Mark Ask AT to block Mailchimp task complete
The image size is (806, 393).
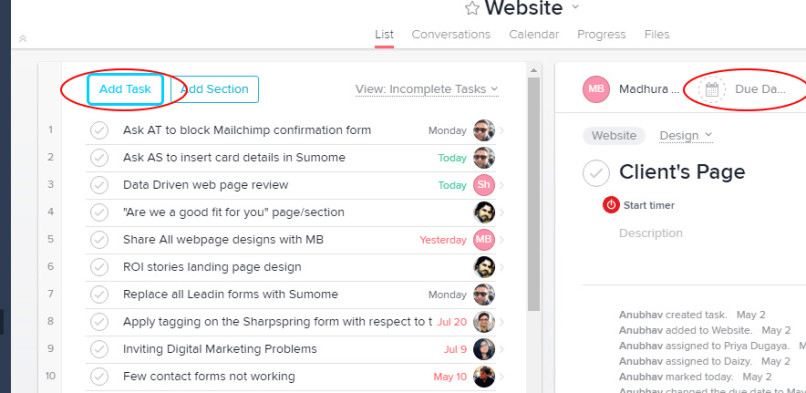click(x=99, y=130)
